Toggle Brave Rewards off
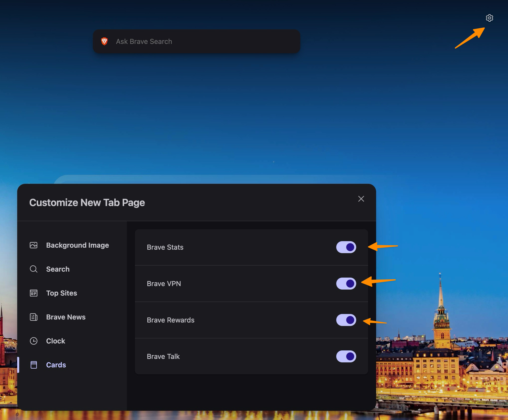This screenshot has width=508, height=420. 346,320
